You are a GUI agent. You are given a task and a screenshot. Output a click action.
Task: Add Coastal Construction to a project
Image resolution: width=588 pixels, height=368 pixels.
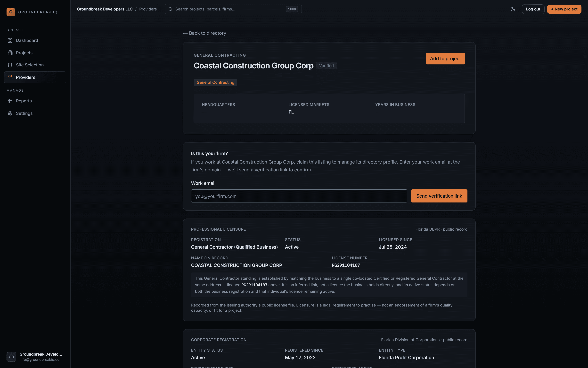(445, 58)
